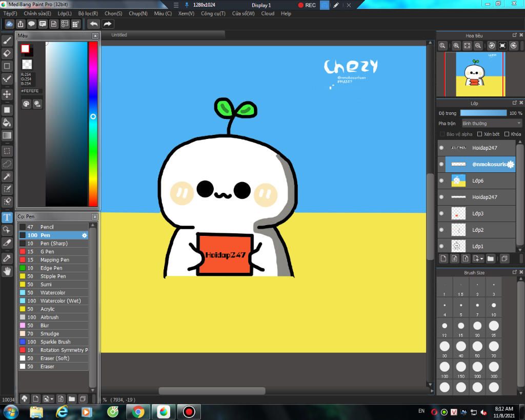Click the cloud save toolbar icon

9,24
